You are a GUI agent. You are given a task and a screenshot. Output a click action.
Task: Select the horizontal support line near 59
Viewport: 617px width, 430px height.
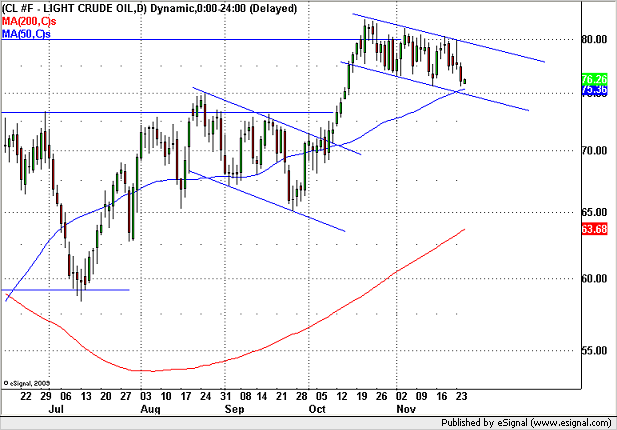[65, 290]
